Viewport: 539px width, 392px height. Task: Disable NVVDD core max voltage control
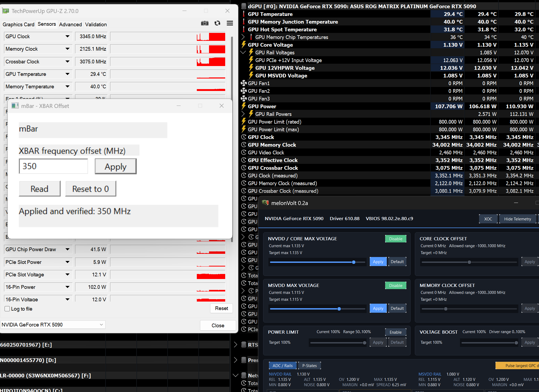point(395,239)
